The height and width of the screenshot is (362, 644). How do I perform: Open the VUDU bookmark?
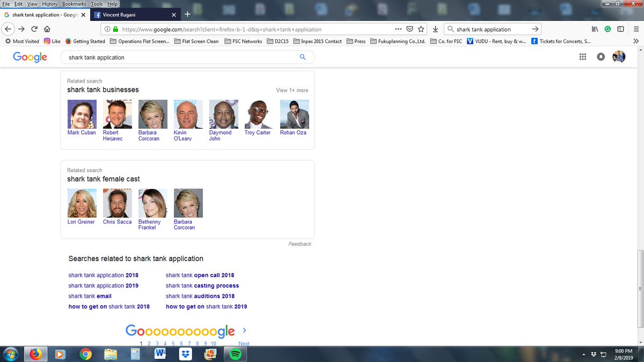point(496,41)
